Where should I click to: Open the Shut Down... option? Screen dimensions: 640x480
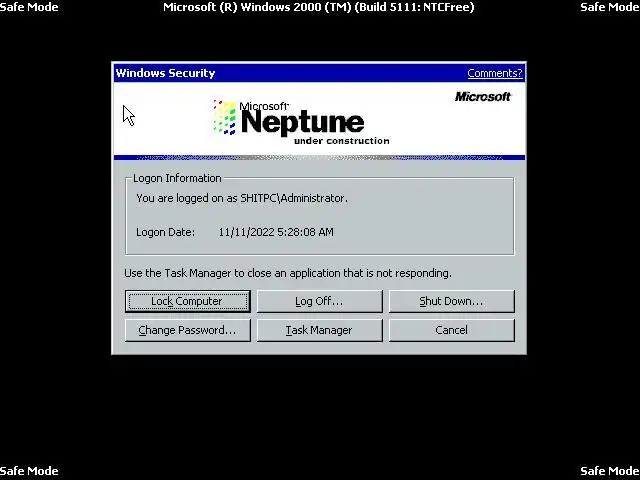(x=452, y=301)
